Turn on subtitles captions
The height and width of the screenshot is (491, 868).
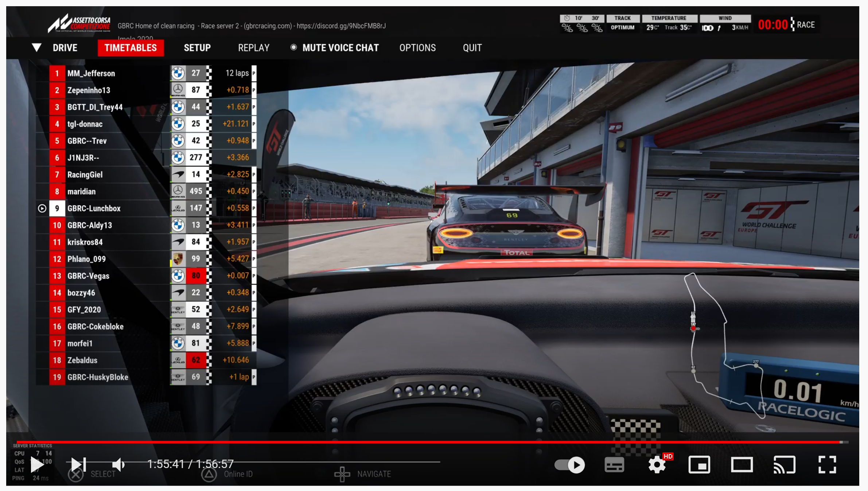coord(614,465)
